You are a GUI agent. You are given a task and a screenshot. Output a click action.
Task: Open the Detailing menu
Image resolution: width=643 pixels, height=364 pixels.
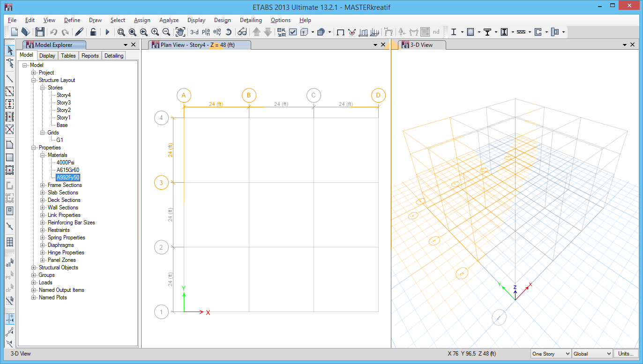251,20
